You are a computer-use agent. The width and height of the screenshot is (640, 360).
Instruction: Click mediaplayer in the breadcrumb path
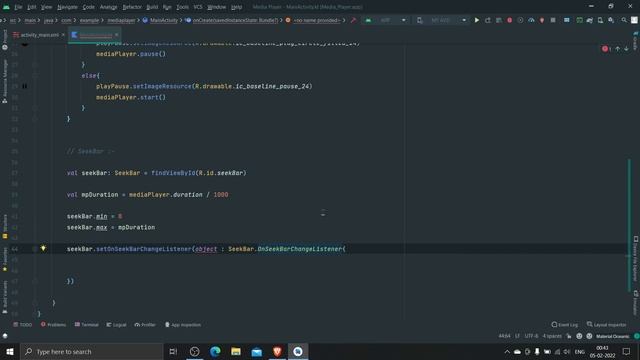tap(121, 20)
